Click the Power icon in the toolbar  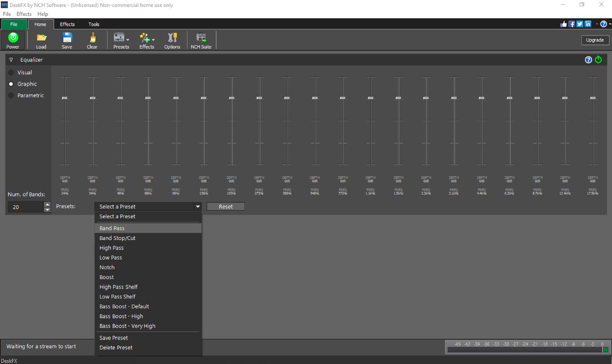click(x=13, y=40)
